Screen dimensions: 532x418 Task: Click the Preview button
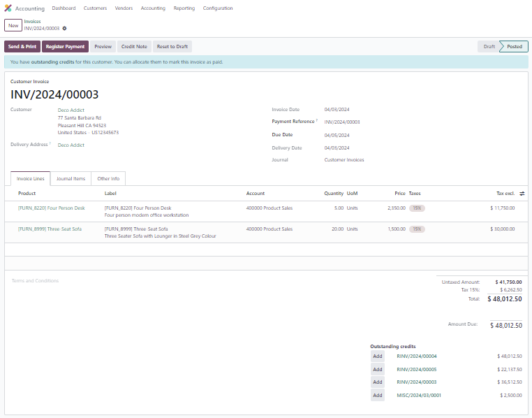tap(103, 47)
